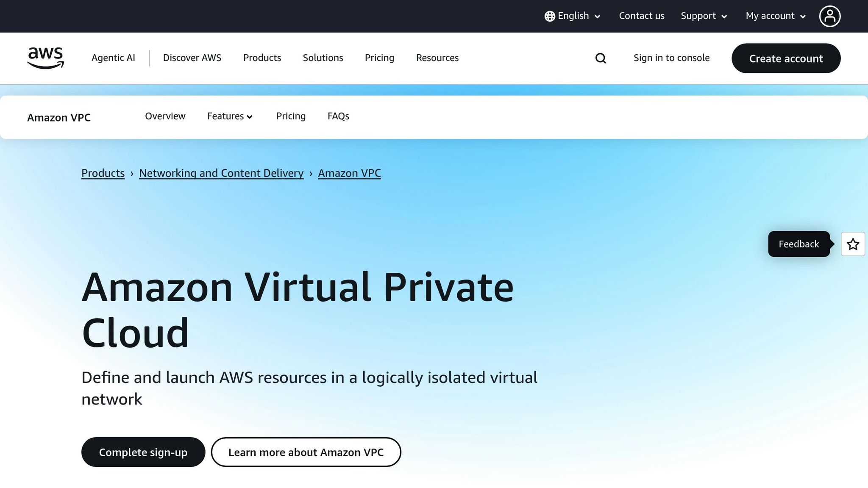Viewport: 868px width, 488px height.
Task: Expand the Support dropdown
Action: pyautogui.click(x=704, y=16)
